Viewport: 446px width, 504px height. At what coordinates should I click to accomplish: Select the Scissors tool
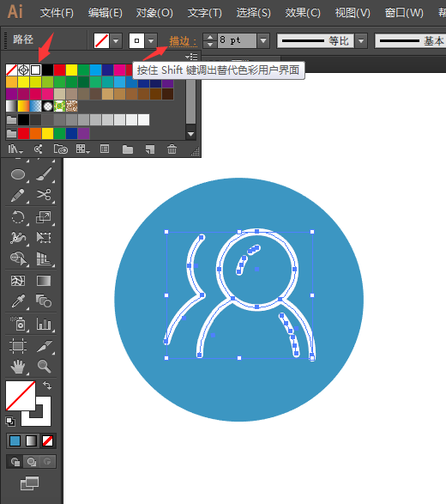tap(44, 195)
